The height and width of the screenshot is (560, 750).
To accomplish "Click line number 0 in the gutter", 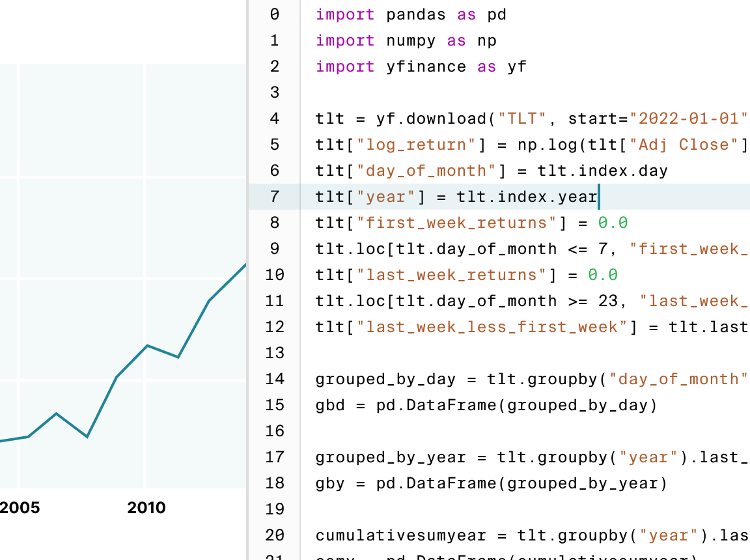I will [274, 14].
